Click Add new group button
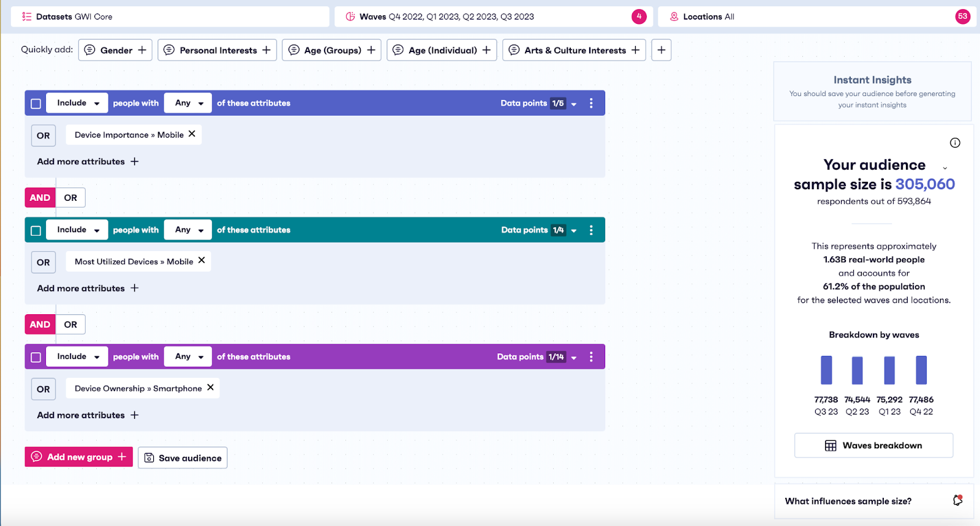Image resolution: width=980 pixels, height=526 pixels. click(x=78, y=457)
